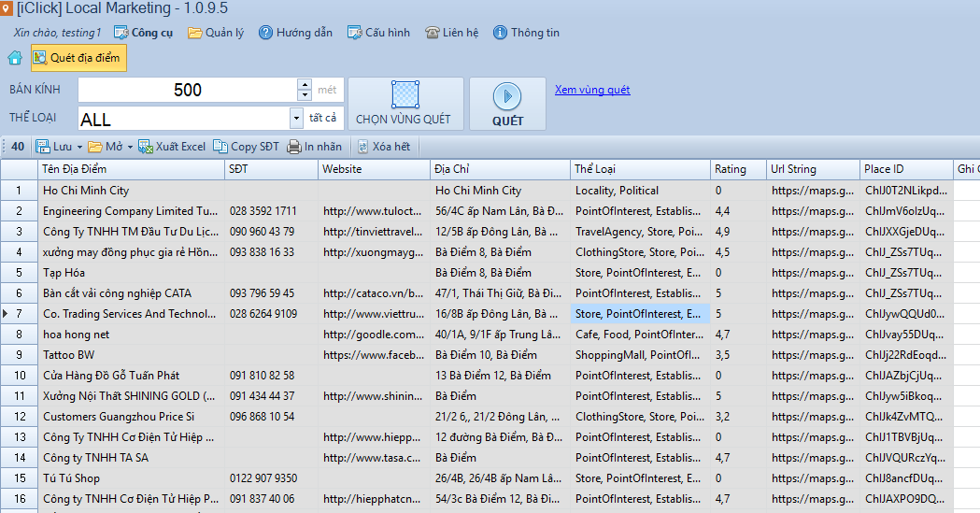This screenshot has height=513, width=980.
Task: Click the http://tinviettravel... website cell
Action: (x=374, y=232)
